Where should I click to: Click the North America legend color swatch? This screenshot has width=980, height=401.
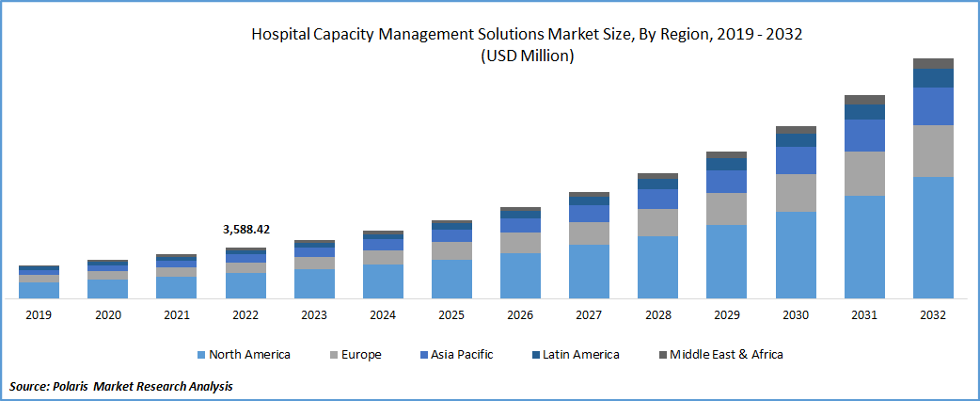tap(201, 355)
